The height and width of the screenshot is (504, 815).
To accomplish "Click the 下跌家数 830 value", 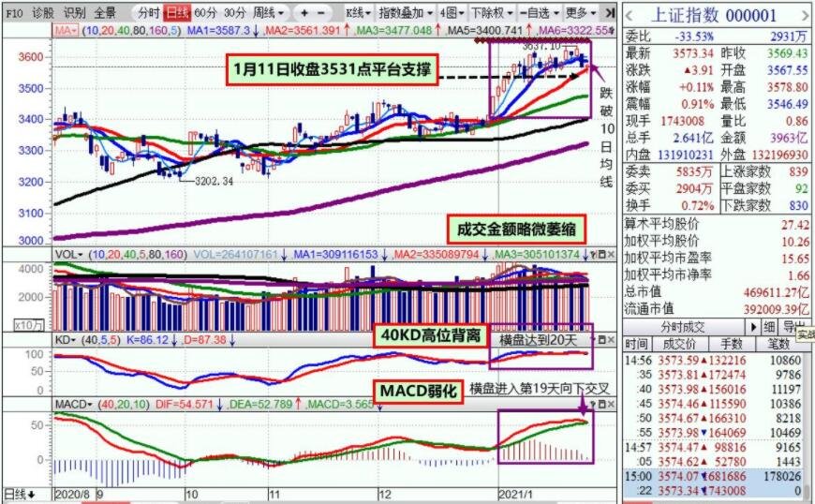I will 798,205.
